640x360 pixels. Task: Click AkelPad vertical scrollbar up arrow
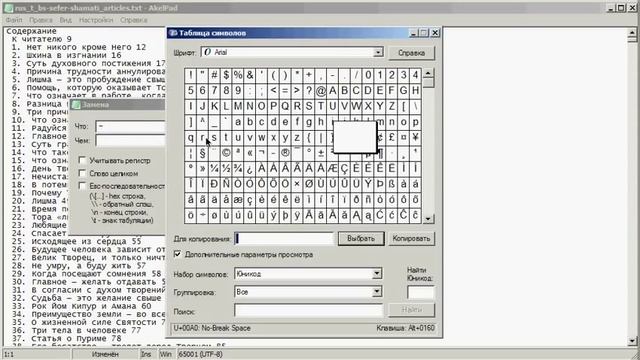[x=632, y=32]
